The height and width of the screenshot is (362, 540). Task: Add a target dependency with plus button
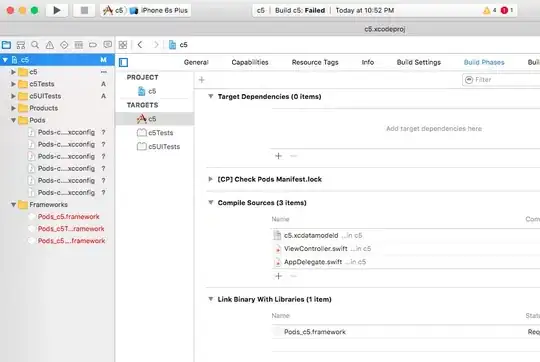pyautogui.click(x=279, y=156)
